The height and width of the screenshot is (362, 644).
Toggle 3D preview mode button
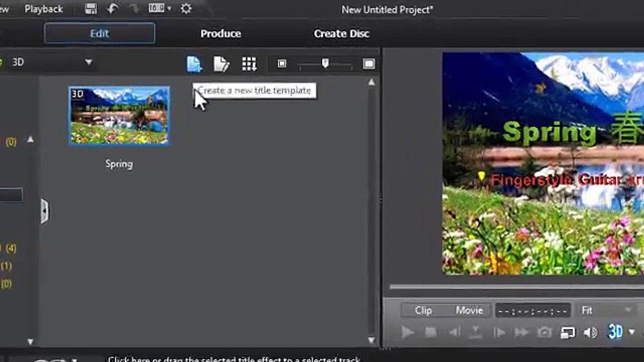tap(615, 332)
